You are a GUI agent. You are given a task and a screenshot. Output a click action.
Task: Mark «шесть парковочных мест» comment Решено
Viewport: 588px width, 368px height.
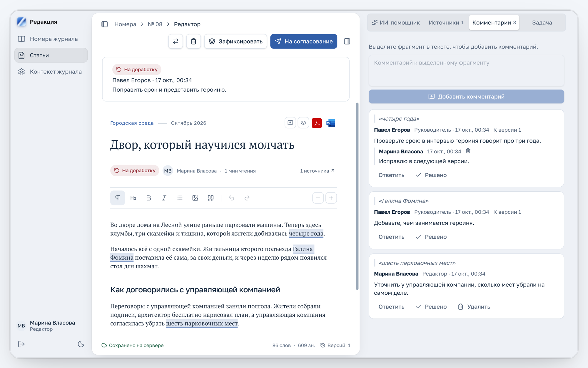tap(431, 307)
